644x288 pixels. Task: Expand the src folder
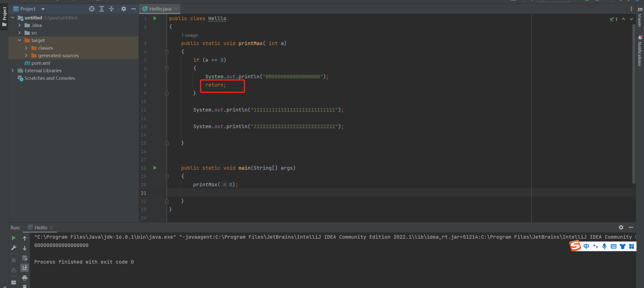coord(19,33)
